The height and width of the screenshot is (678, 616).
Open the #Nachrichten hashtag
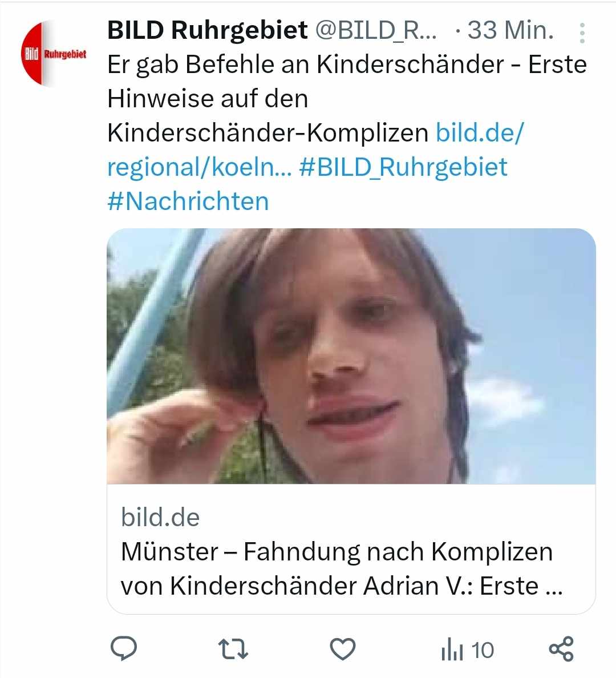point(188,201)
